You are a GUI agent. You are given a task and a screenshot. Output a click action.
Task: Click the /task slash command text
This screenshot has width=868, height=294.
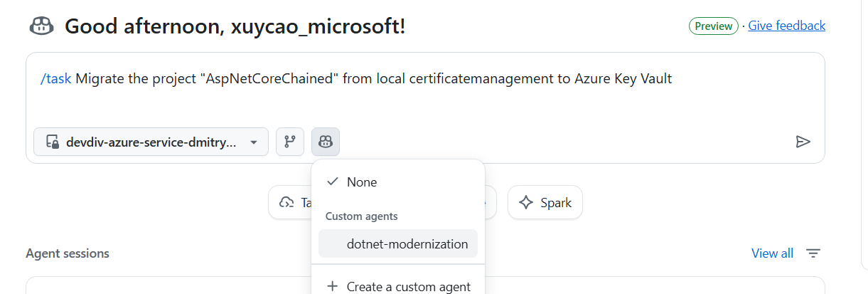pos(56,79)
